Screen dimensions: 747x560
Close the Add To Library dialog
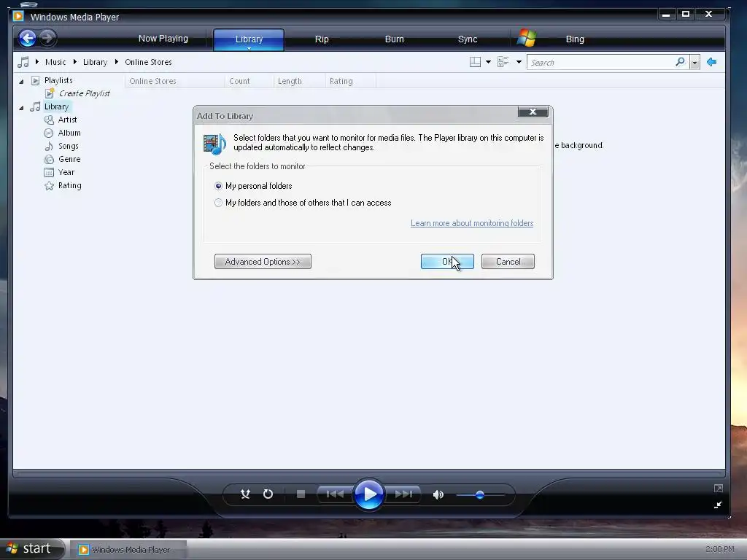(533, 112)
